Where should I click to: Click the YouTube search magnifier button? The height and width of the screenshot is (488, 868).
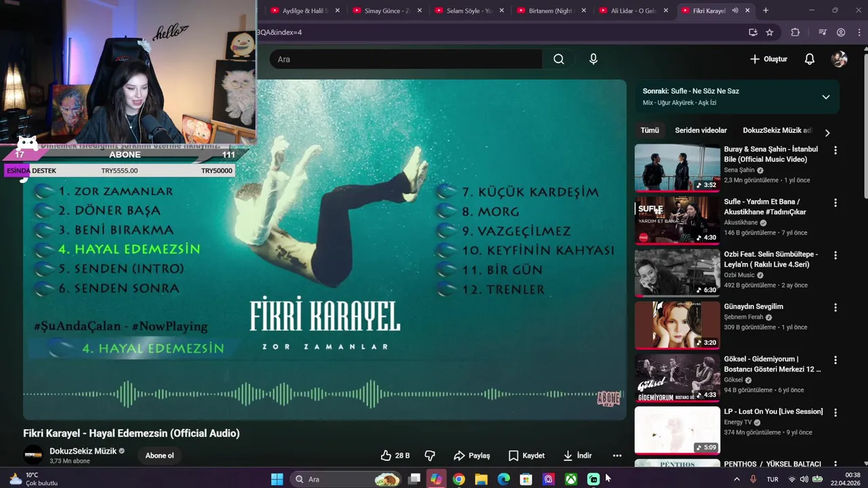(559, 59)
